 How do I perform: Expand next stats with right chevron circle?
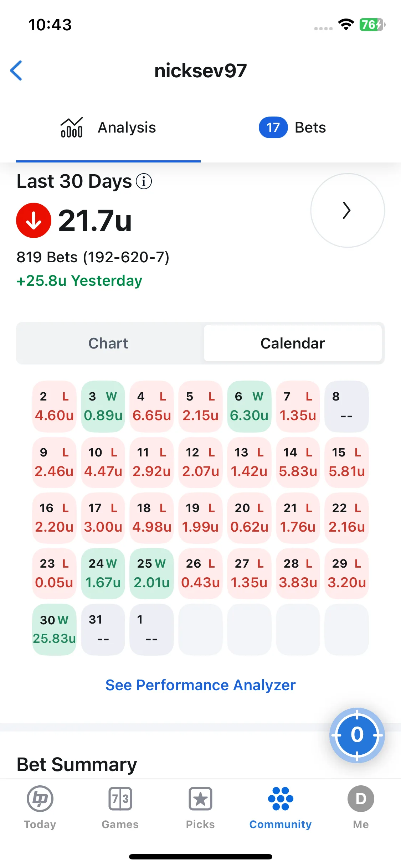348,210
